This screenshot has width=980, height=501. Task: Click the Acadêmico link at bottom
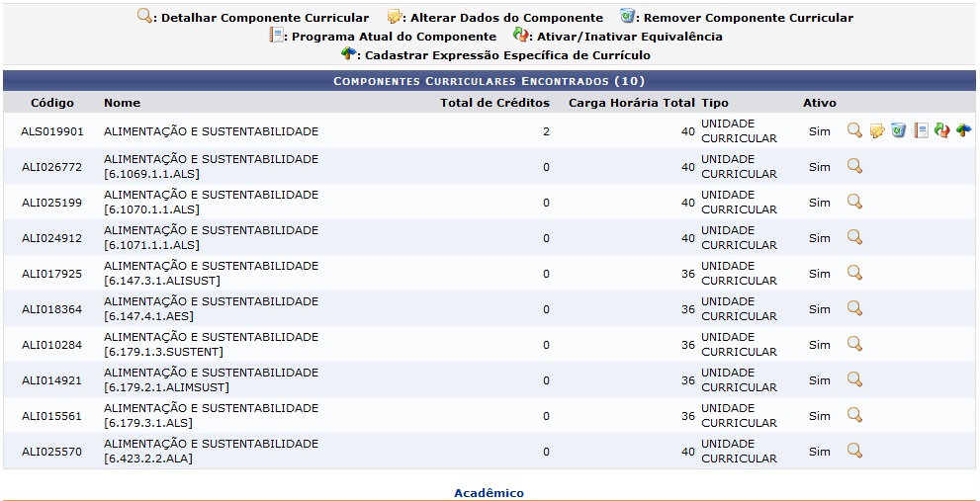tap(489, 492)
